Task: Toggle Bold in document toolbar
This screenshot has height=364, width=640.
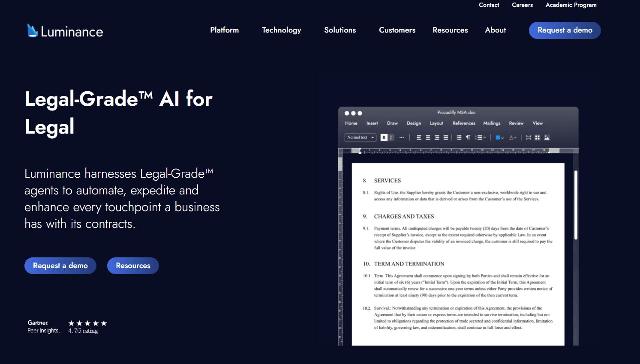Action: pyautogui.click(x=384, y=137)
